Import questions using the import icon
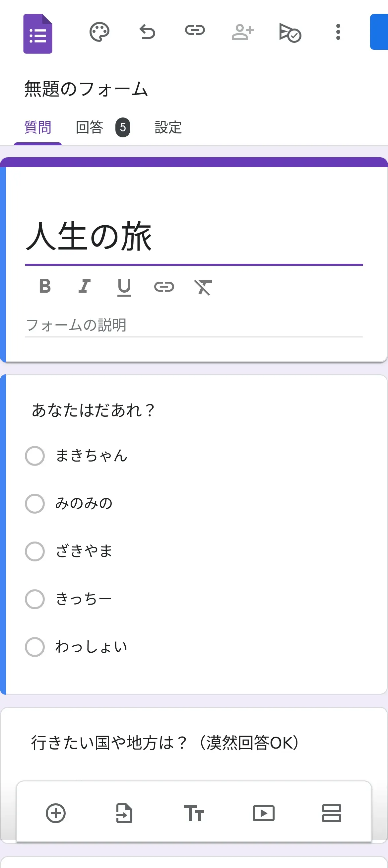 (x=124, y=813)
